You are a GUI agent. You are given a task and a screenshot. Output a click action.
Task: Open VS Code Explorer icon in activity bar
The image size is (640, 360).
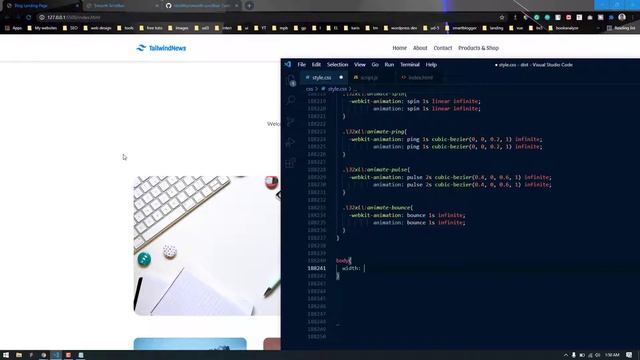click(x=291, y=80)
